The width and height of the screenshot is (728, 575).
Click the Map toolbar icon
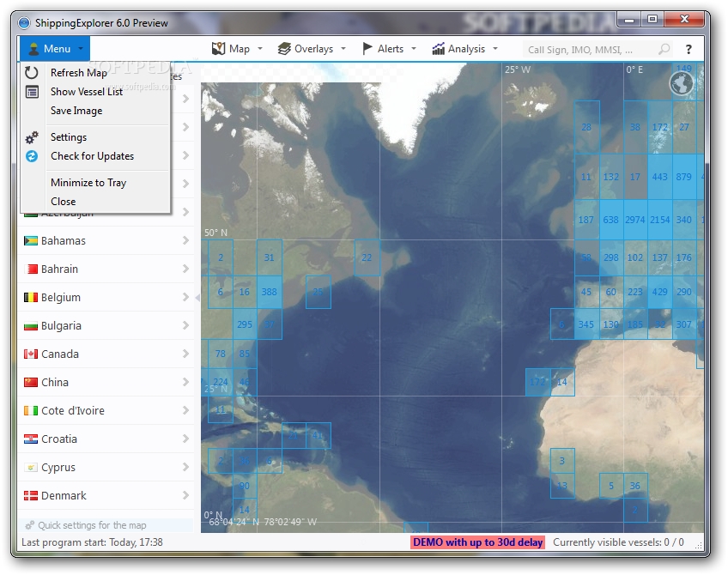218,48
